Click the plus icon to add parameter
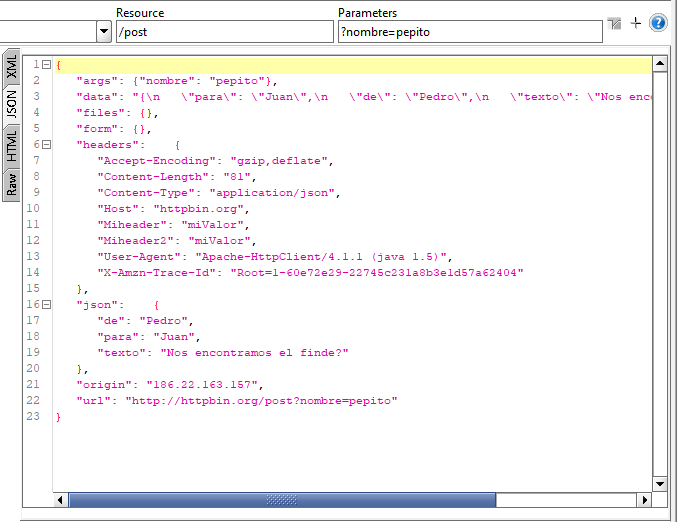Viewport: 679px width, 522px height. (x=635, y=23)
